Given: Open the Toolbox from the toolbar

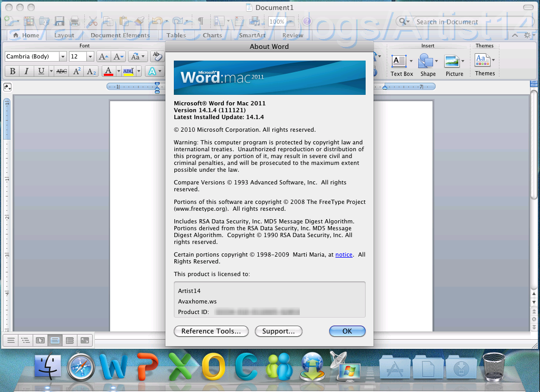Looking at the screenshot, I should click(239, 22).
